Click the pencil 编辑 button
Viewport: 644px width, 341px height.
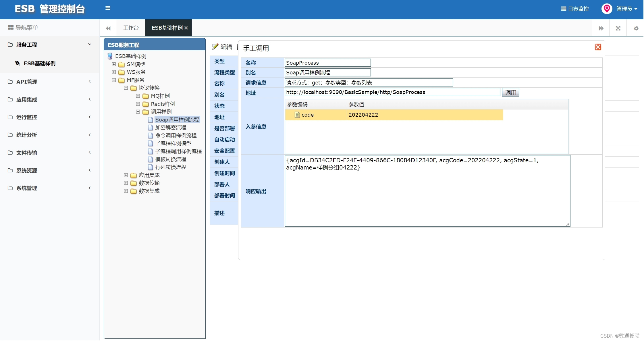click(x=222, y=47)
